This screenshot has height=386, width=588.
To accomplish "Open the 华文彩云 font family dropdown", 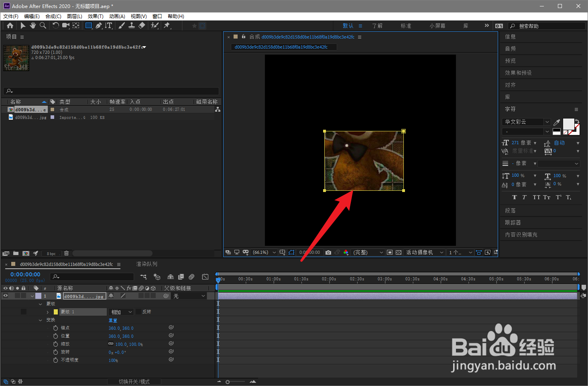I will [526, 122].
